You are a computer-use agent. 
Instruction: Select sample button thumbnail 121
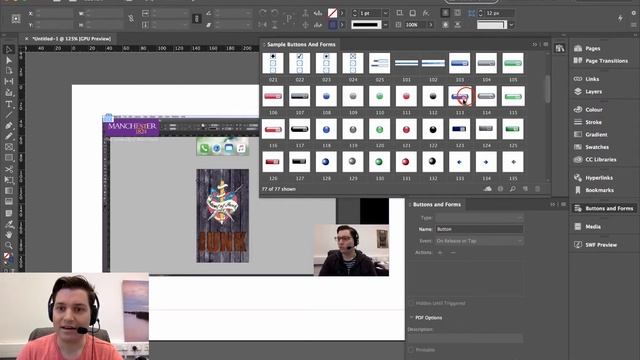tap(406, 129)
